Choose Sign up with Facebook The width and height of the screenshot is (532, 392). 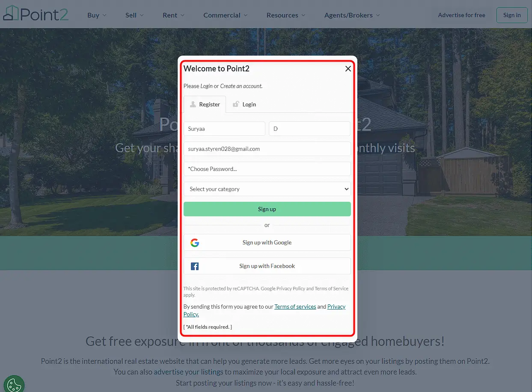[x=267, y=266]
